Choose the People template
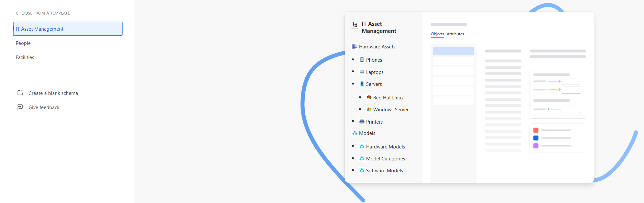Screen dimensions: 644x203 [x=23, y=43]
